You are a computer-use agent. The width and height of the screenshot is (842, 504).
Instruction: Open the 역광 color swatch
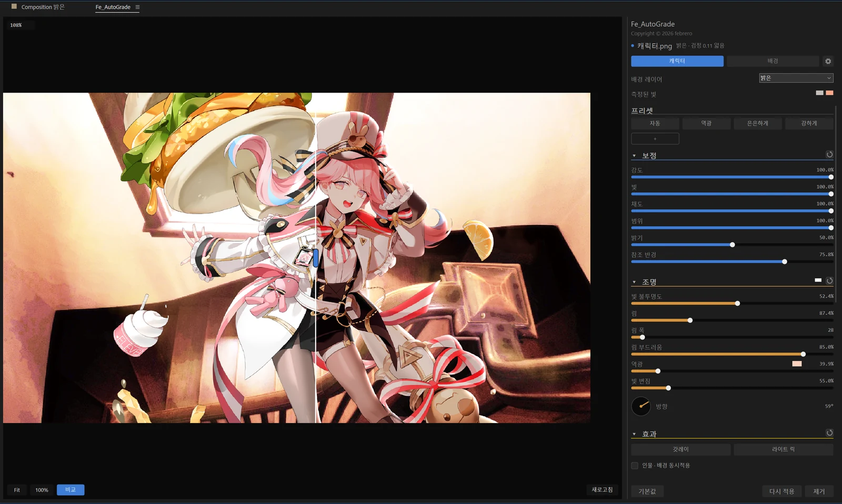pos(797,364)
